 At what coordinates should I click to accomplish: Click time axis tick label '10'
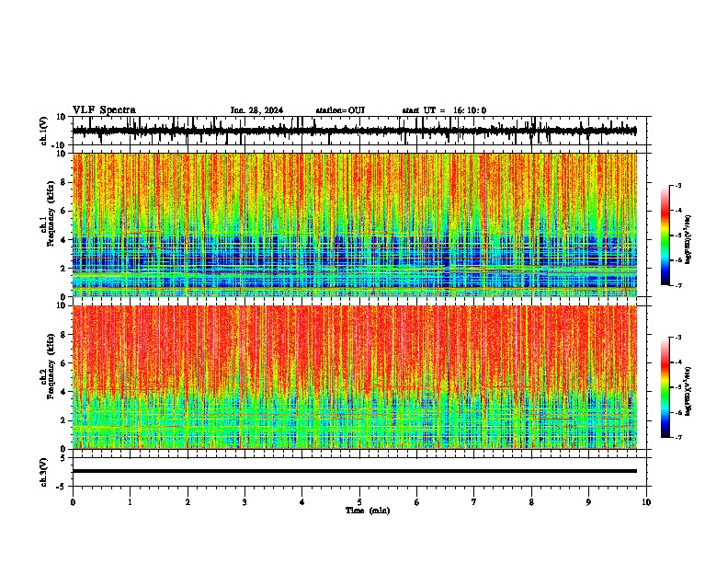(646, 502)
